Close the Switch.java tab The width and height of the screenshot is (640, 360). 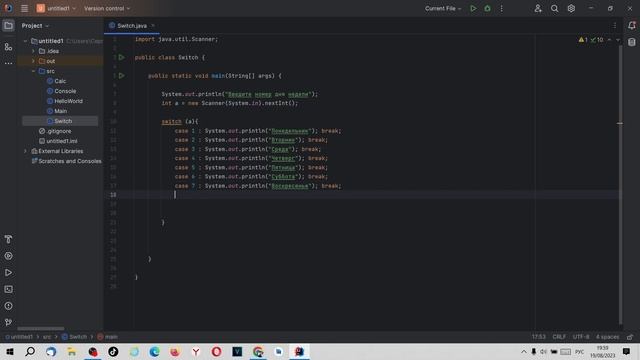[153, 26]
